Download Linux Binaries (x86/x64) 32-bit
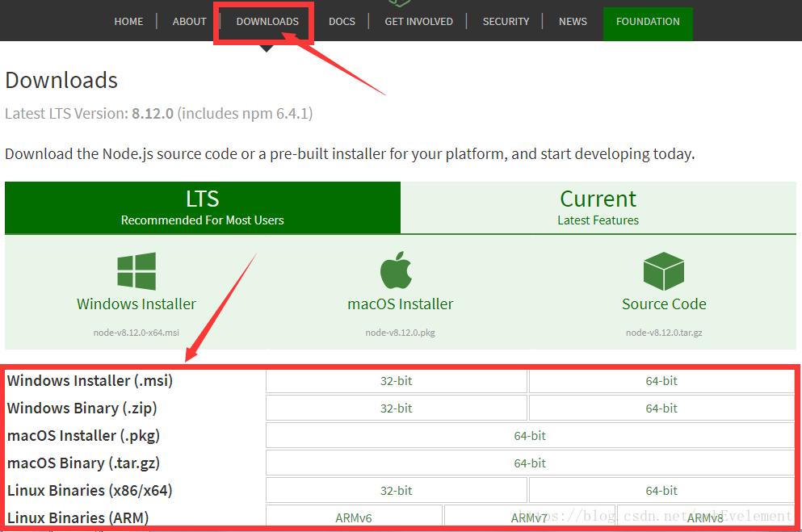Image resolution: width=802 pixels, height=532 pixels. 397,491
